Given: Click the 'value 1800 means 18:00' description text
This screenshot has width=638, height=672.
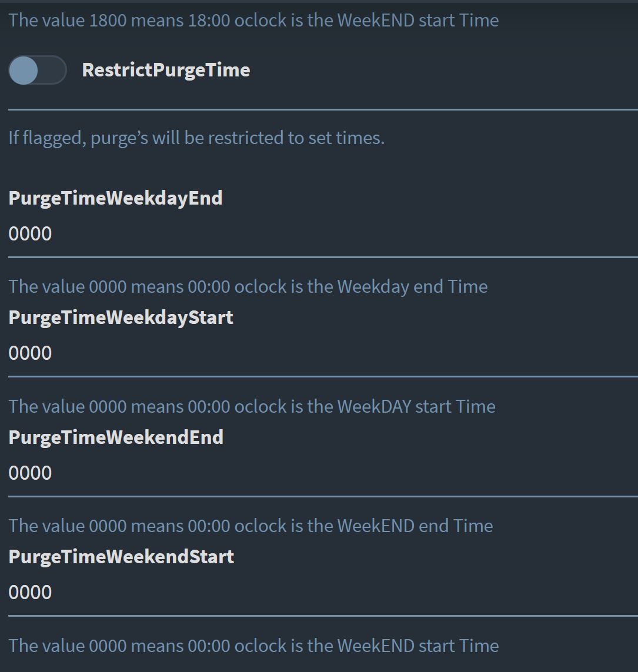Looking at the screenshot, I should (x=253, y=21).
